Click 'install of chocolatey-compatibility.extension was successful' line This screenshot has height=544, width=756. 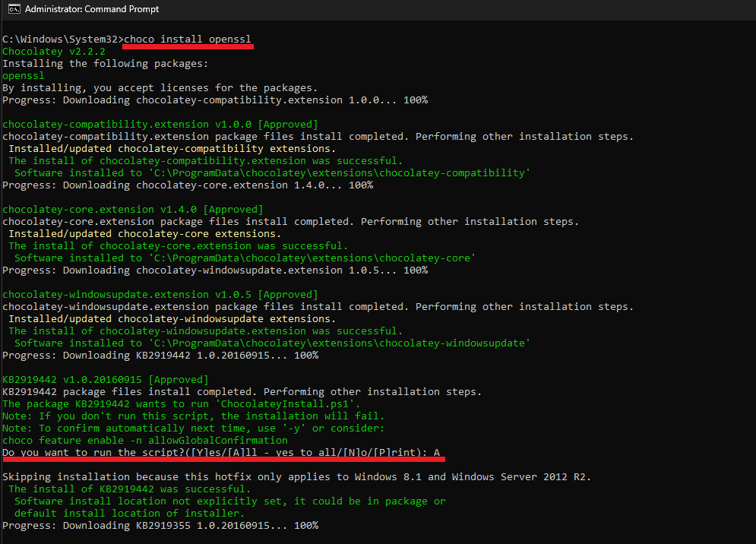click(x=205, y=160)
